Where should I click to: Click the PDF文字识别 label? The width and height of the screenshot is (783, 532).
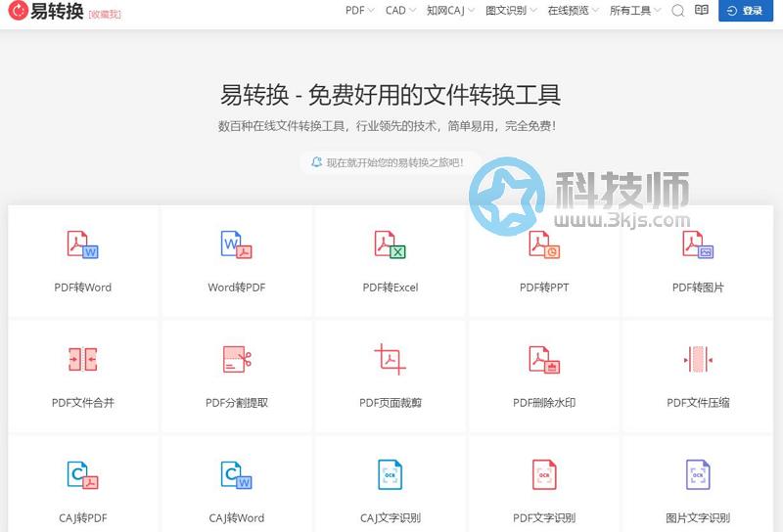(544, 518)
